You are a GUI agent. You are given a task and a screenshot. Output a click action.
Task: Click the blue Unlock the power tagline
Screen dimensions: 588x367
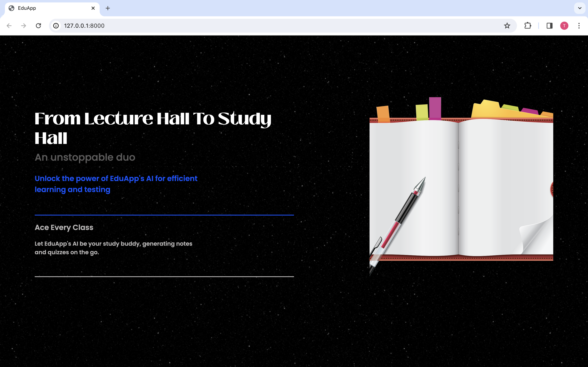coord(116,184)
